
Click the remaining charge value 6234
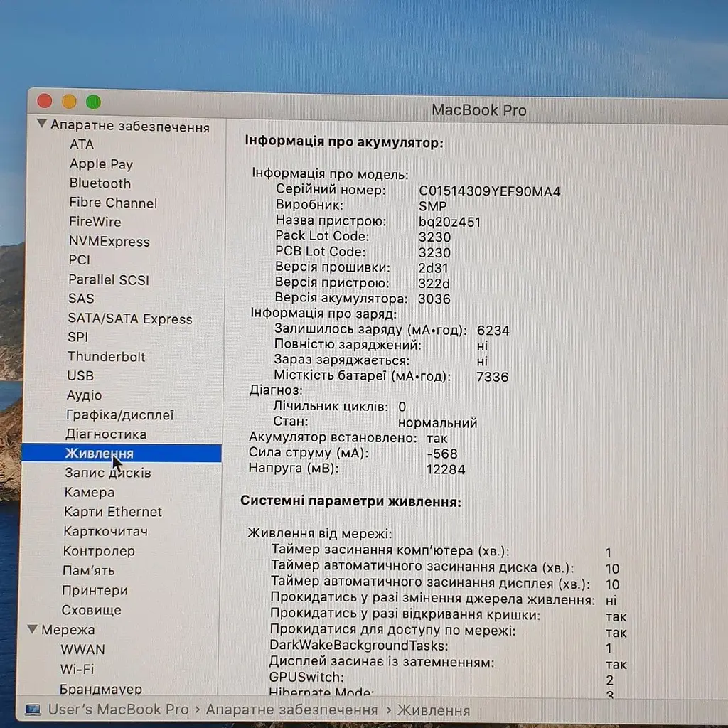coord(493,330)
